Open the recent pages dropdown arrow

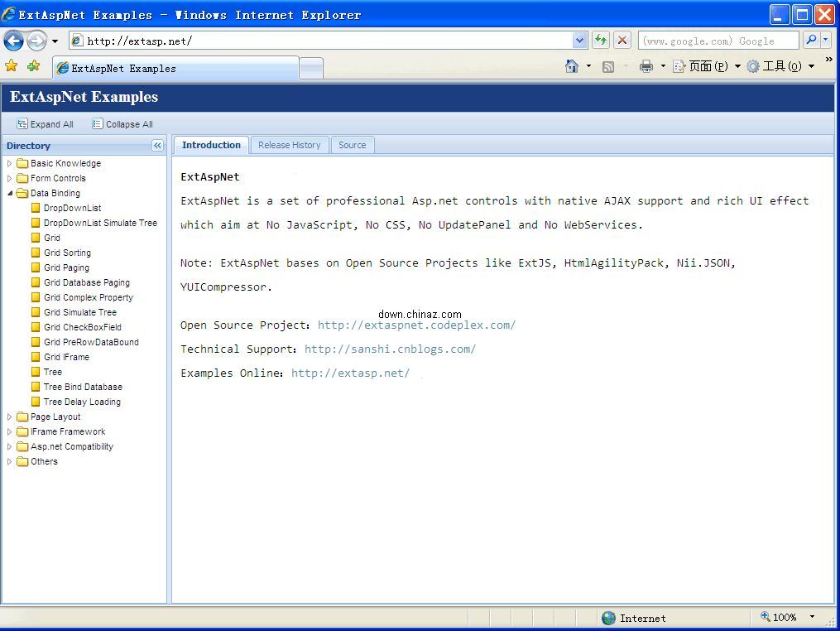(55, 41)
